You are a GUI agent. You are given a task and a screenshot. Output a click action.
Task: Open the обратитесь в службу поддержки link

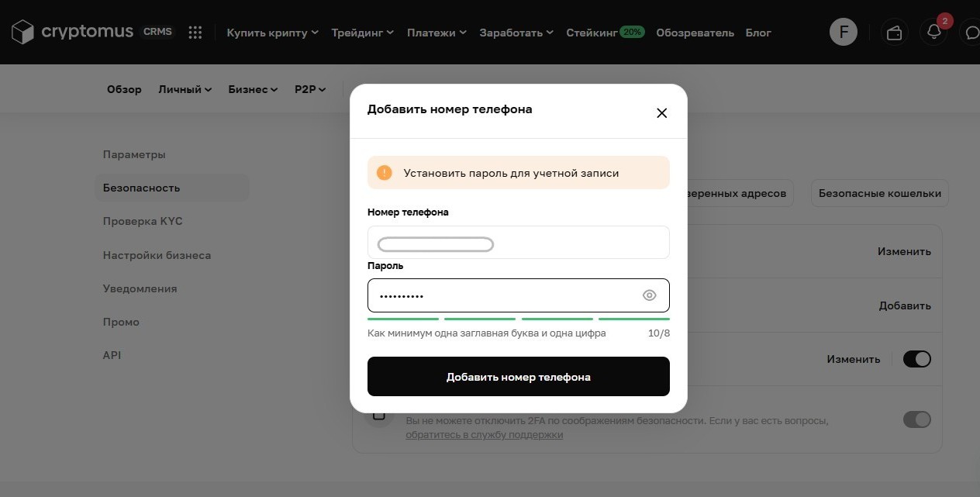pyautogui.click(x=485, y=435)
